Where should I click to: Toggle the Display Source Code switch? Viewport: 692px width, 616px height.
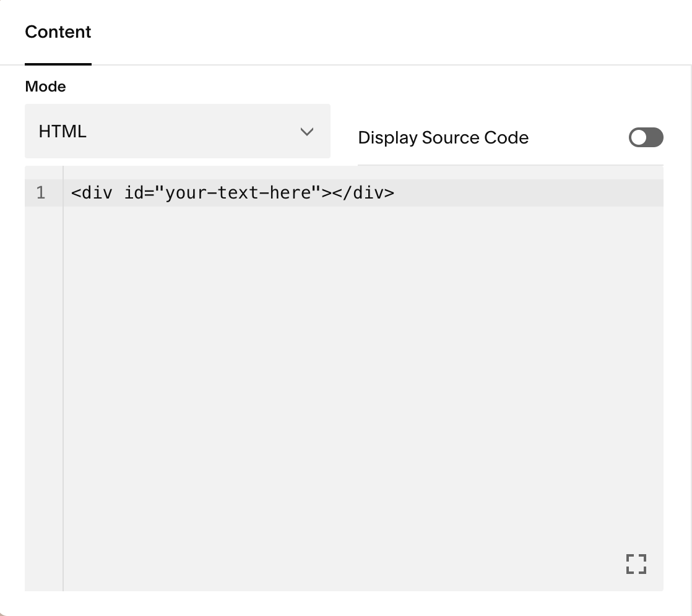646,137
